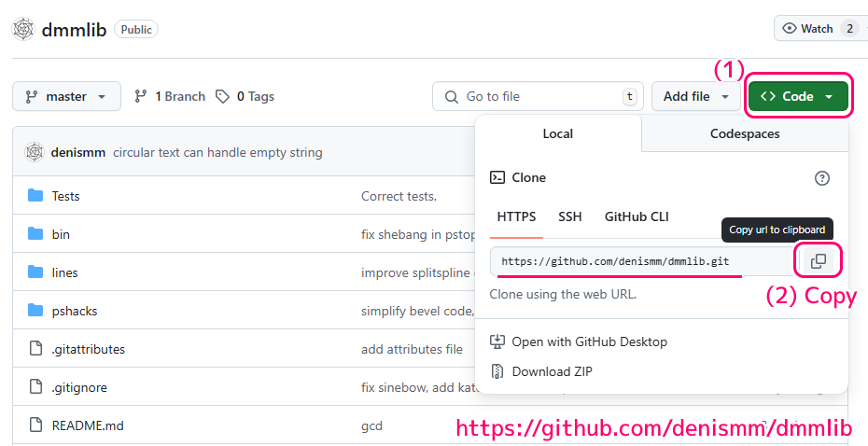Click the denismm commit author avatar
Viewport: 868px width, 446px height.
(35, 152)
